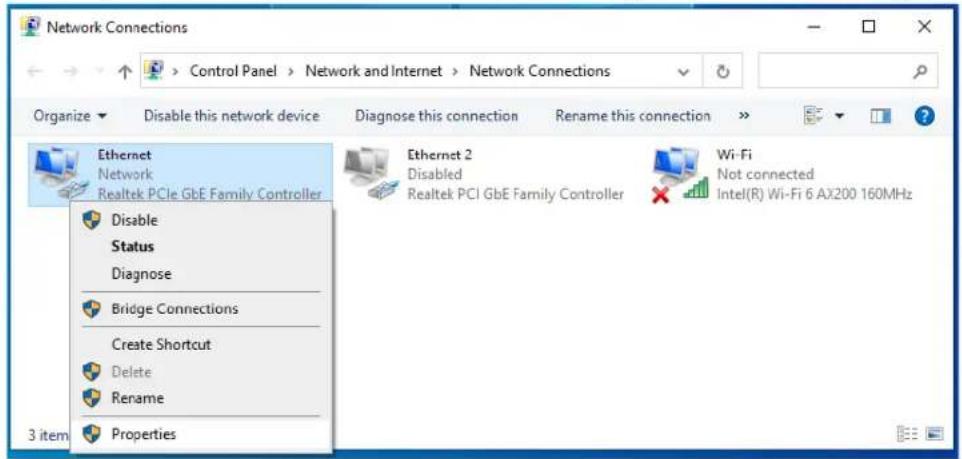Click the refresh icon by address bar
Viewport: 962px width, 459px height.
(x=723, y=71)
